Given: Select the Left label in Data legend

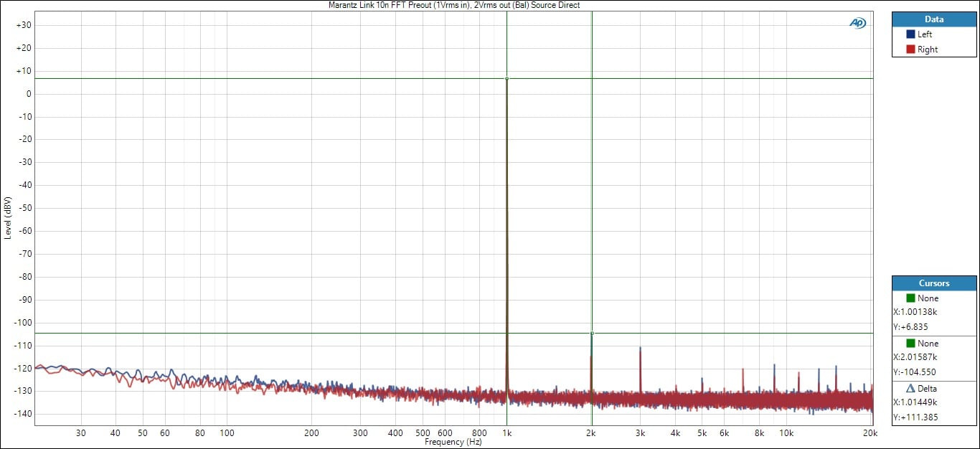Looking at the screenshot, I should tap(925, 34).
